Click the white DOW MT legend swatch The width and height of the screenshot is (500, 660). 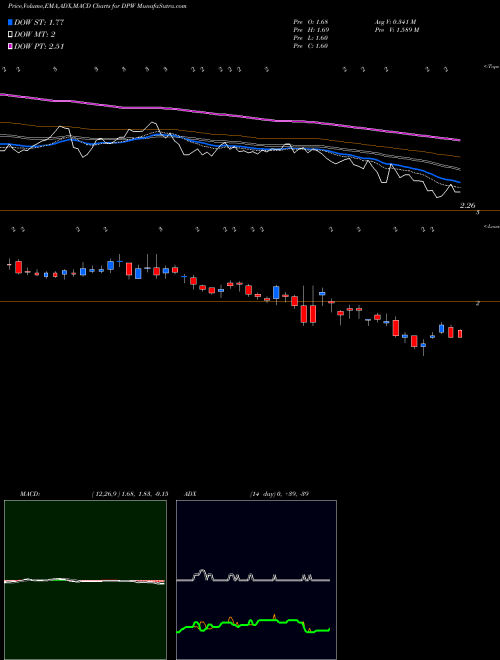(10, 35)
